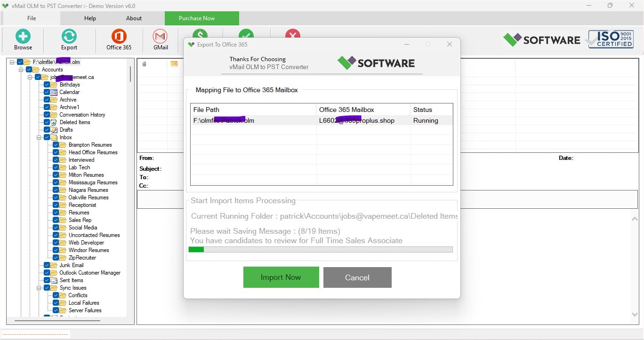Click the ZipRecruiter folder icon

(x=63, y=258)
